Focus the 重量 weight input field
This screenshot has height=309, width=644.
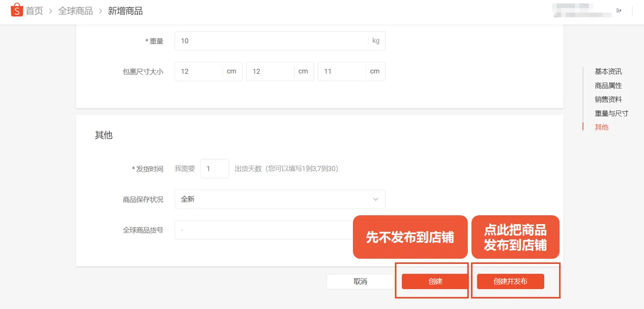pyautogui.click(x=270, y=41)
